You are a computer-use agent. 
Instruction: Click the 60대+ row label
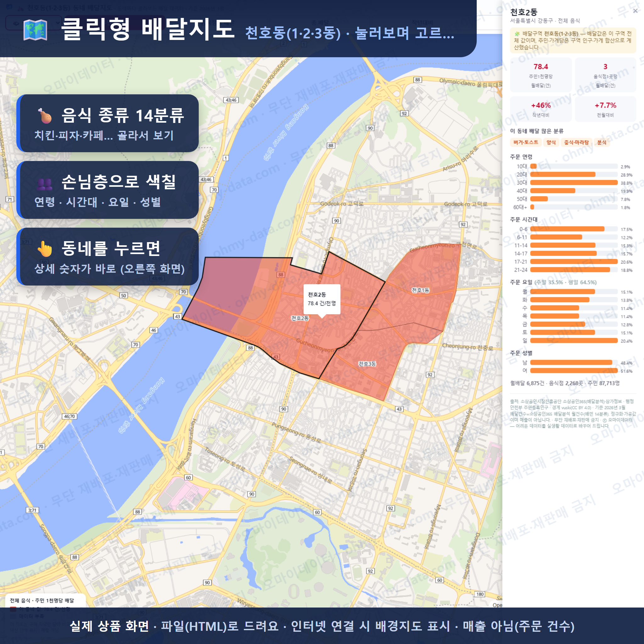coord(520,207)
